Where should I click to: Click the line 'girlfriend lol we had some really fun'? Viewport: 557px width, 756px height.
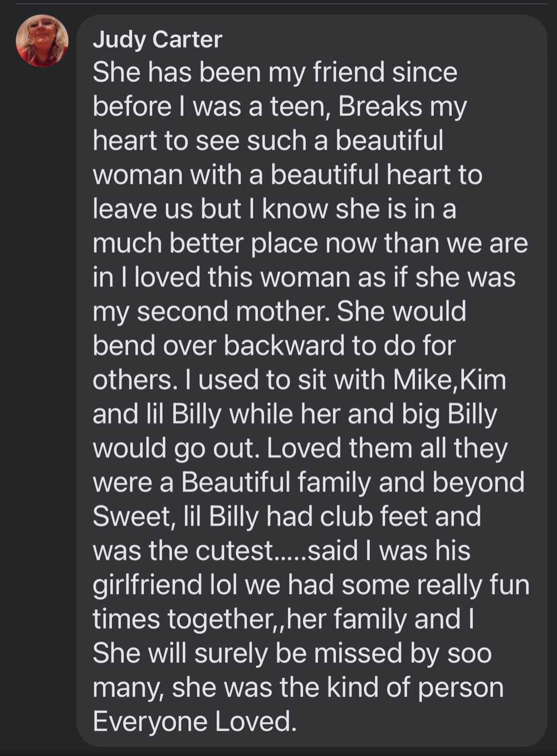click(x=311, y=586)
